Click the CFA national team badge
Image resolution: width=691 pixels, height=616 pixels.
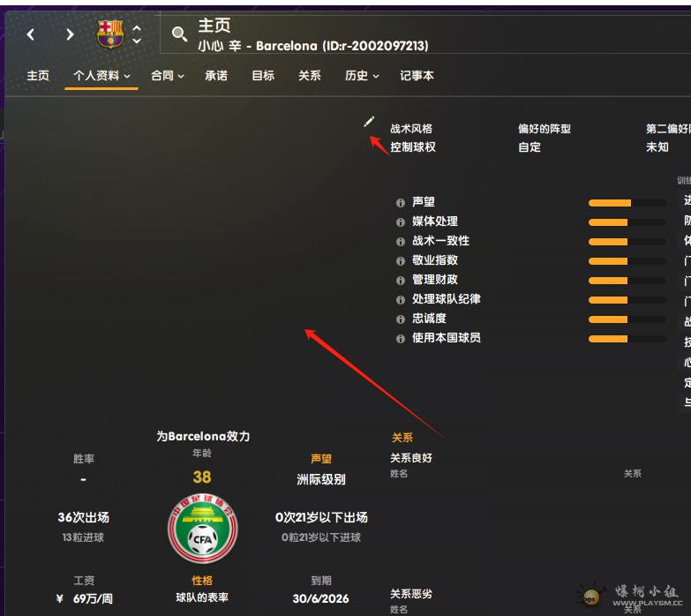tap(203, 529)
